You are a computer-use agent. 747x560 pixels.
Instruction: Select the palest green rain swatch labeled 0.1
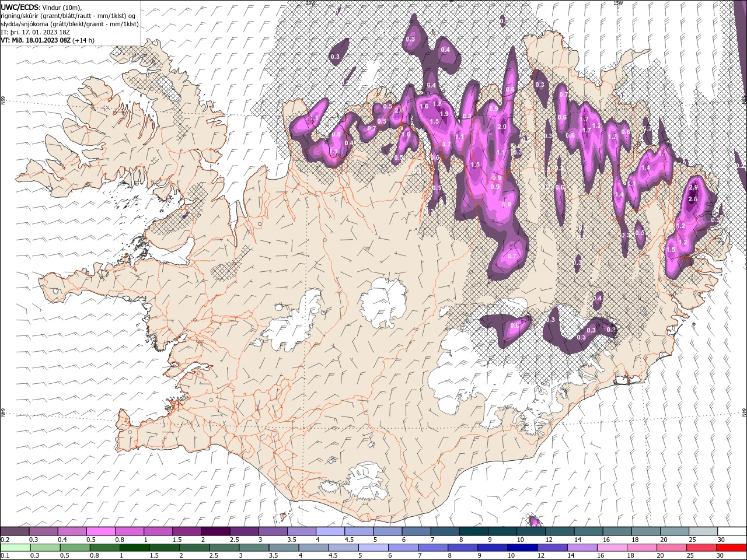15,548
